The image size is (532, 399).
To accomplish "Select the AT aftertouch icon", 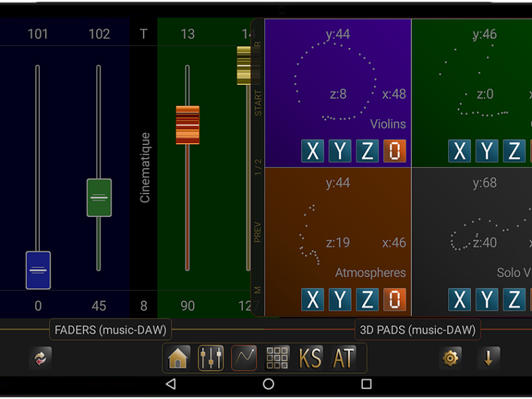I will 344,358.
